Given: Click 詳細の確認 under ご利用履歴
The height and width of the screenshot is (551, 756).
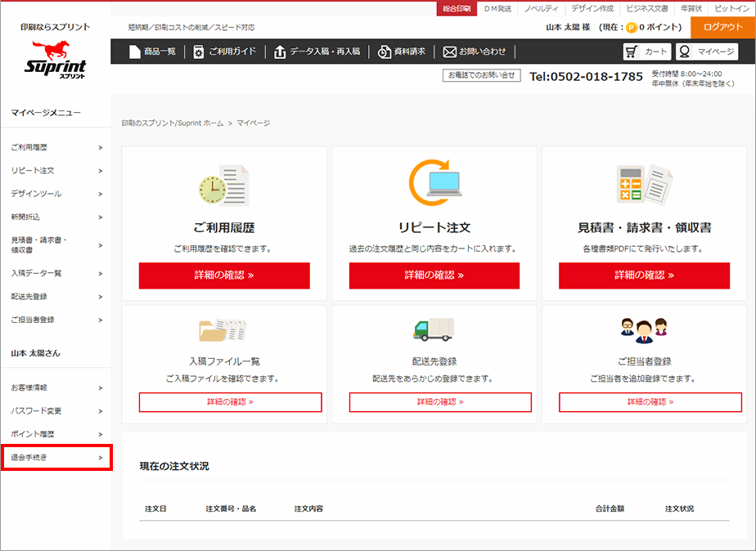Looking at the screenshot, I should (224, 275).
